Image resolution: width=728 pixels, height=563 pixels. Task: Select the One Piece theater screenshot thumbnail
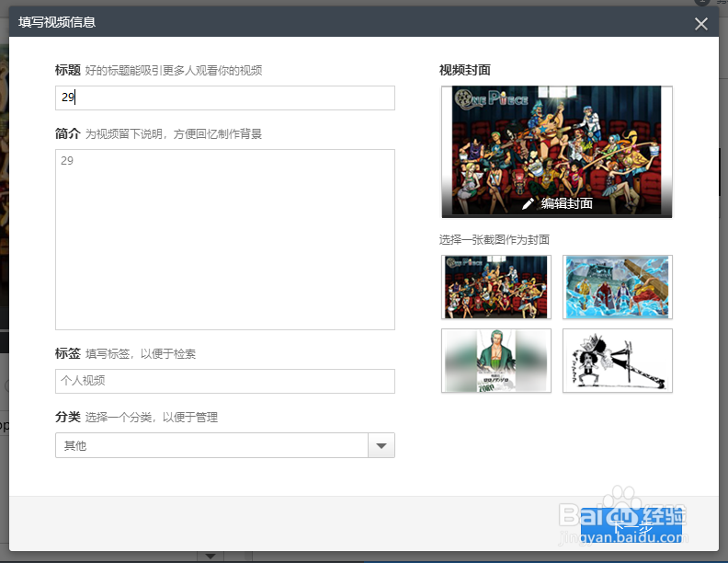[x=495, y=287]
